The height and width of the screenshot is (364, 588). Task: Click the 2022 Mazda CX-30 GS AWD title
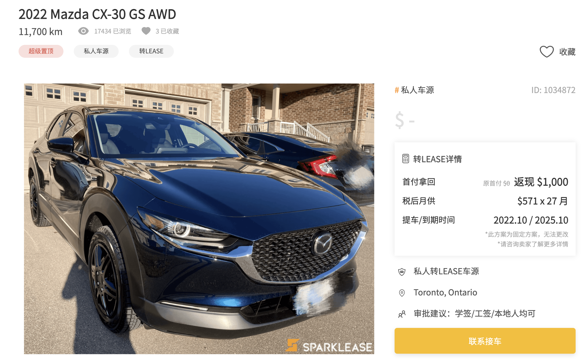[x=97, y=14]
